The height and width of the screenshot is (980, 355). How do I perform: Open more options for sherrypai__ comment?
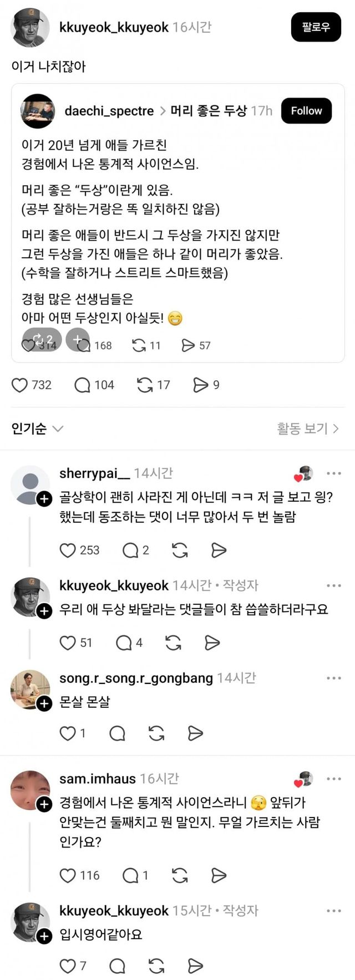[334, 473]
